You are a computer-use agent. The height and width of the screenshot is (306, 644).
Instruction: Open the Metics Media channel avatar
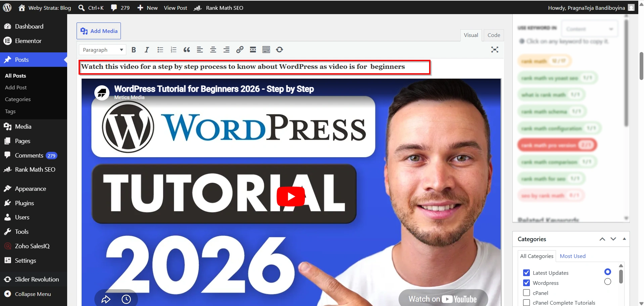coord(102,93)
